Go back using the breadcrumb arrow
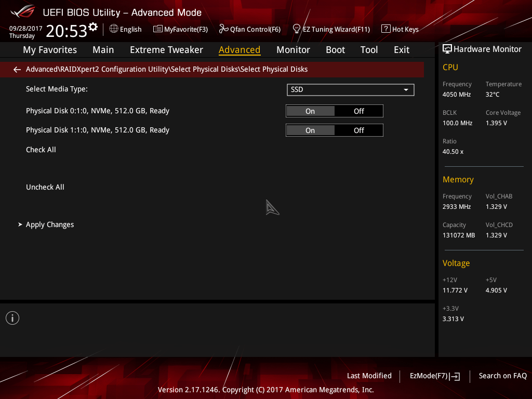Screen dimensions: 532x399 [17, 70]
